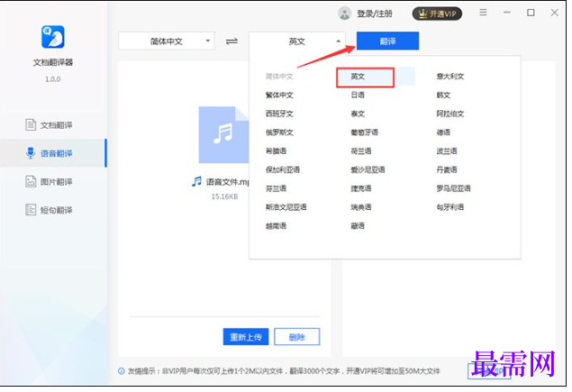
Task: Select 丹麦语 from the list
Action: point(447,169)
